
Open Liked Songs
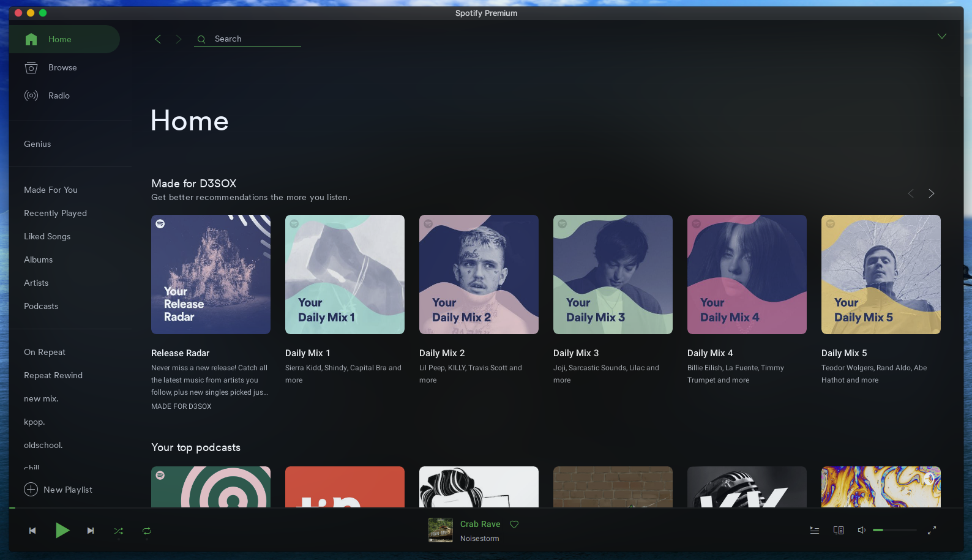point(47,236)
